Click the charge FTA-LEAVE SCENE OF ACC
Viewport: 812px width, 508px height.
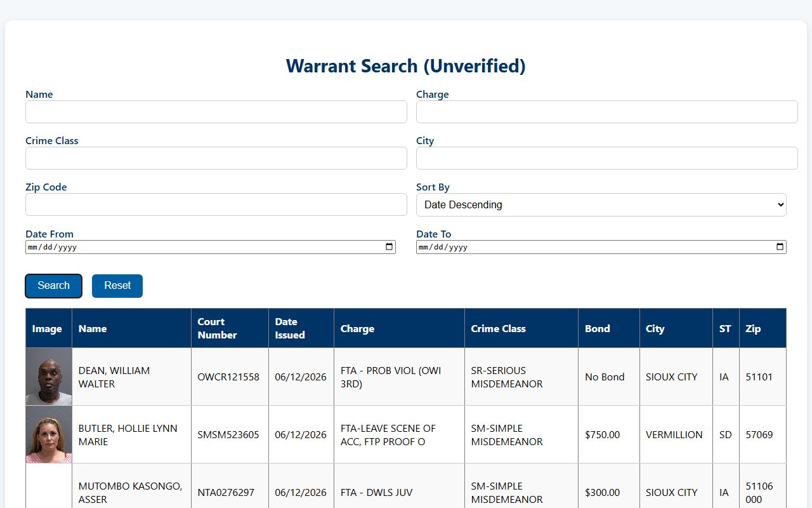point(388,435)
